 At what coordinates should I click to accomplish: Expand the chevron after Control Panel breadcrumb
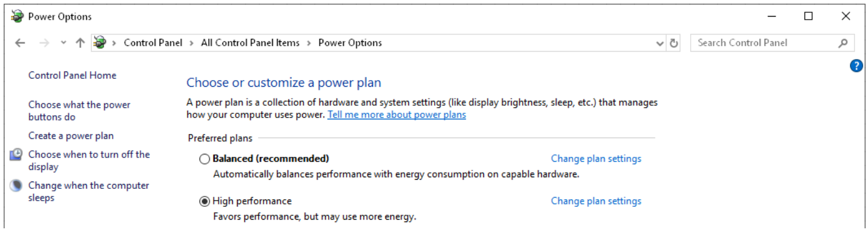click(x=191, y=43)
